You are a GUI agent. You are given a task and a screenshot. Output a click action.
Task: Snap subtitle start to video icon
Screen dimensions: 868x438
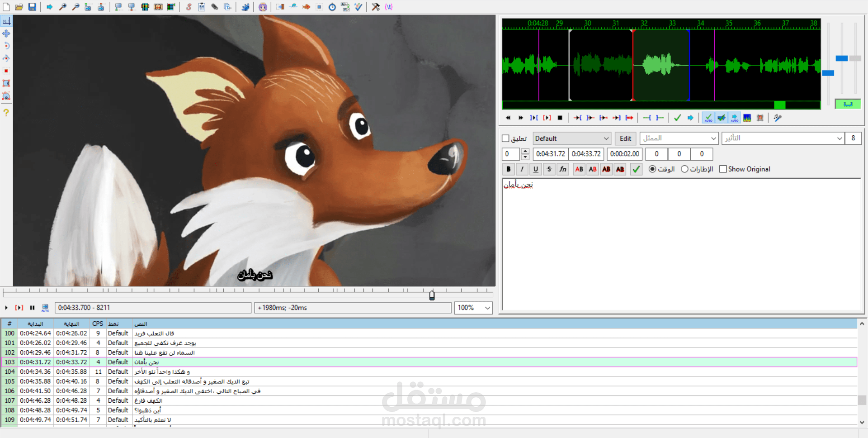click(118, 7)
